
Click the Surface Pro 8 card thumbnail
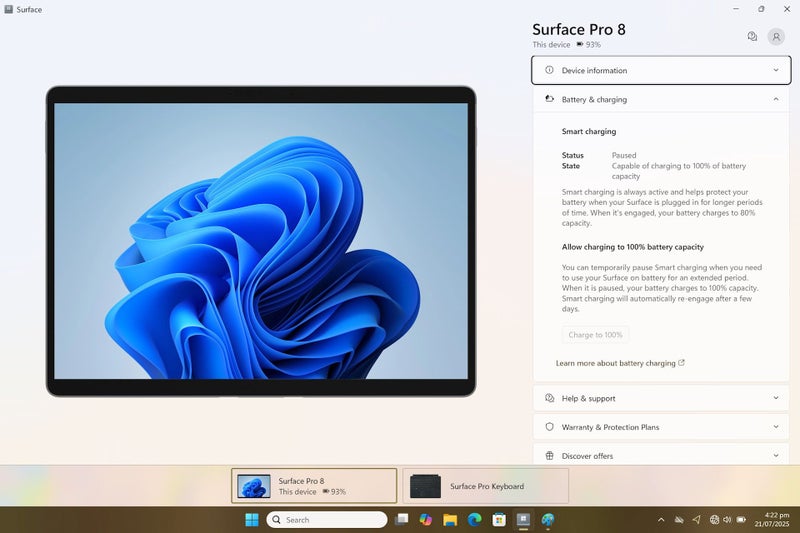click(254, 487)
